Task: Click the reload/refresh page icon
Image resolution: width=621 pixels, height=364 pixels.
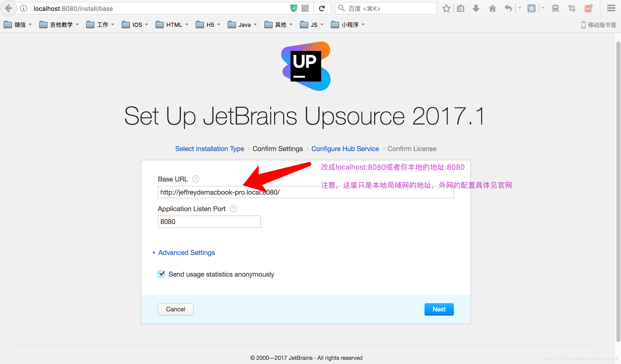Action: coord(322,8)
